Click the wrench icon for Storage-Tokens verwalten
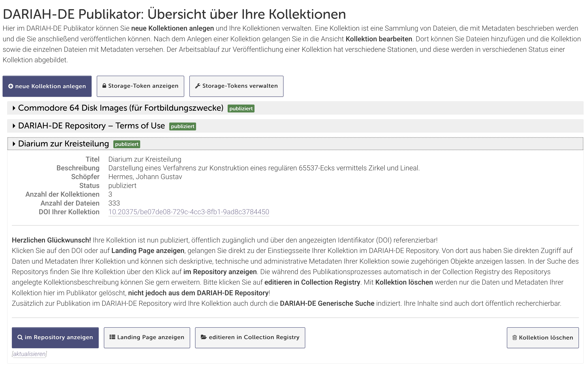The height and width of the screenshot is (368, 588). pyautogui.click(x=198, y=86)
